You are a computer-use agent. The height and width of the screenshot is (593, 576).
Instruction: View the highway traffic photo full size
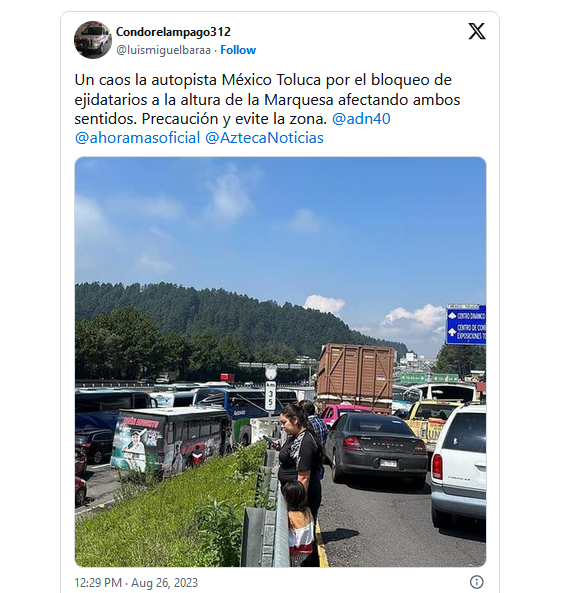[x=280, y=362]
